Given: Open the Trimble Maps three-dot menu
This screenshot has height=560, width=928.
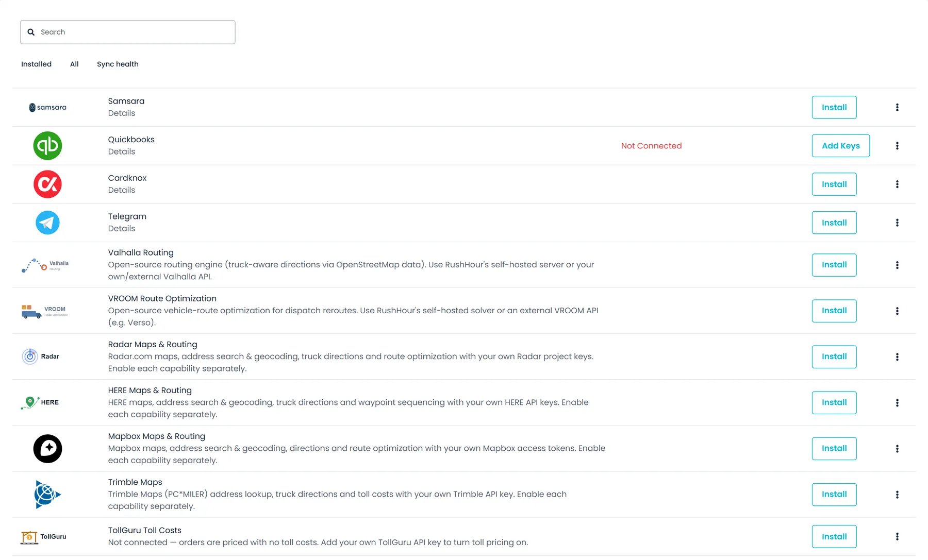Looking at the screenshot, I should 897,494.
